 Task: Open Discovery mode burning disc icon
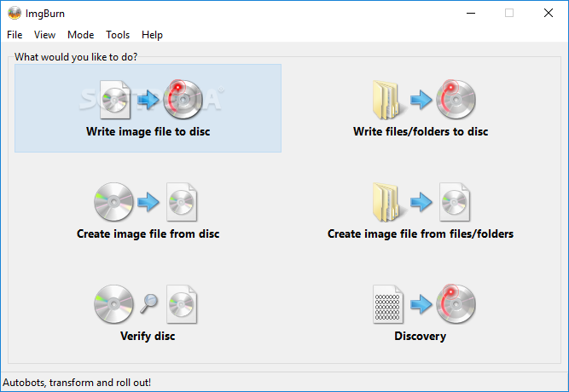point(456,304)
